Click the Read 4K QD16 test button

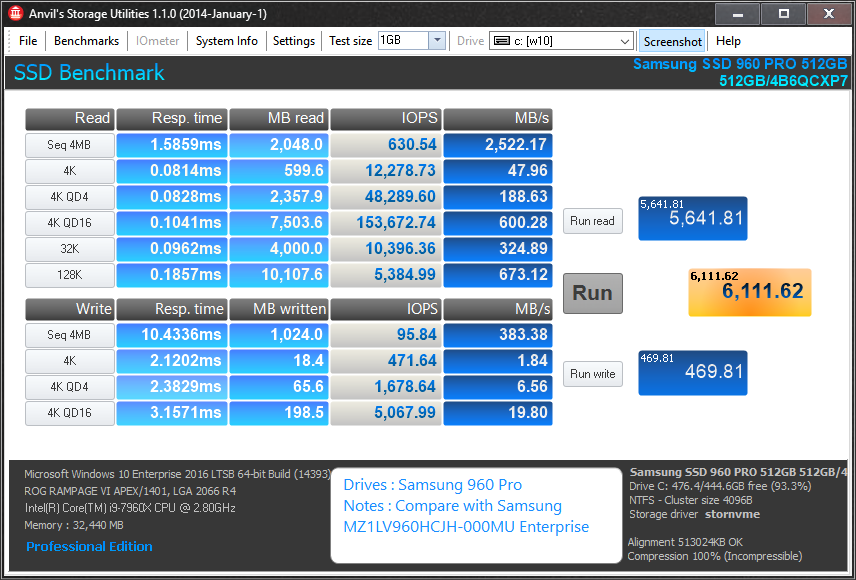coord(69,223)
